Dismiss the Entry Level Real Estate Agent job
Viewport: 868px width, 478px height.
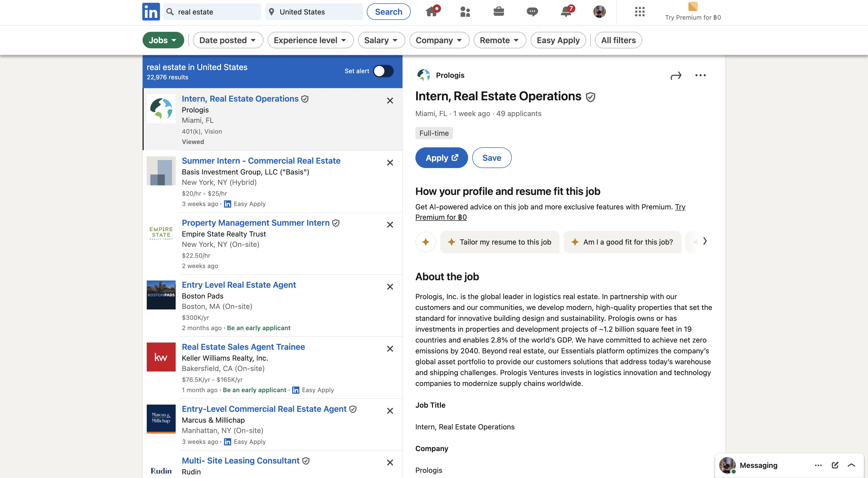click(x=390, y=287)
